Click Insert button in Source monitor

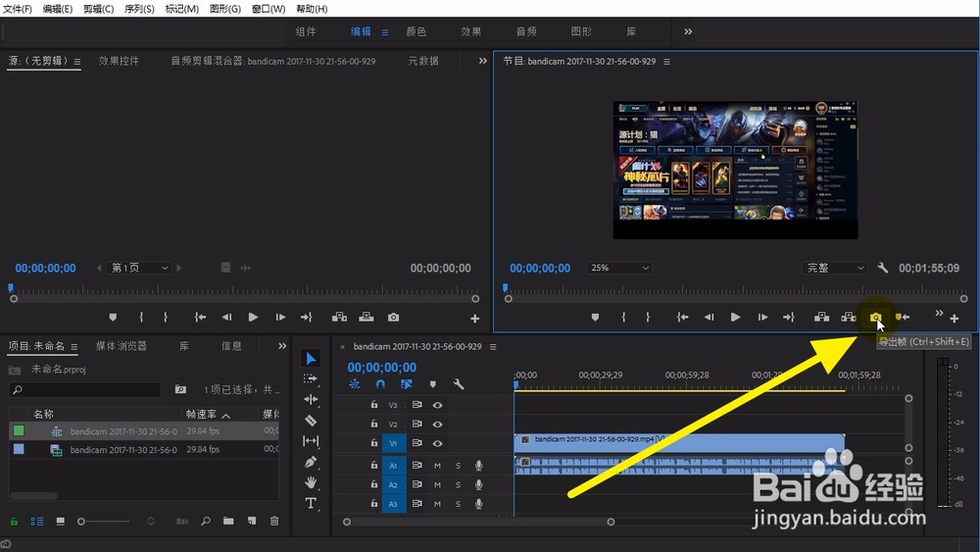click(x=339, y=318)
